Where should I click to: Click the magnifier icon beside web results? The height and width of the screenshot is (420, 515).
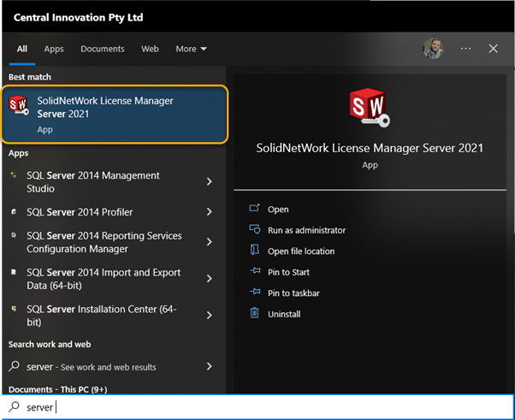pos(14,366)
